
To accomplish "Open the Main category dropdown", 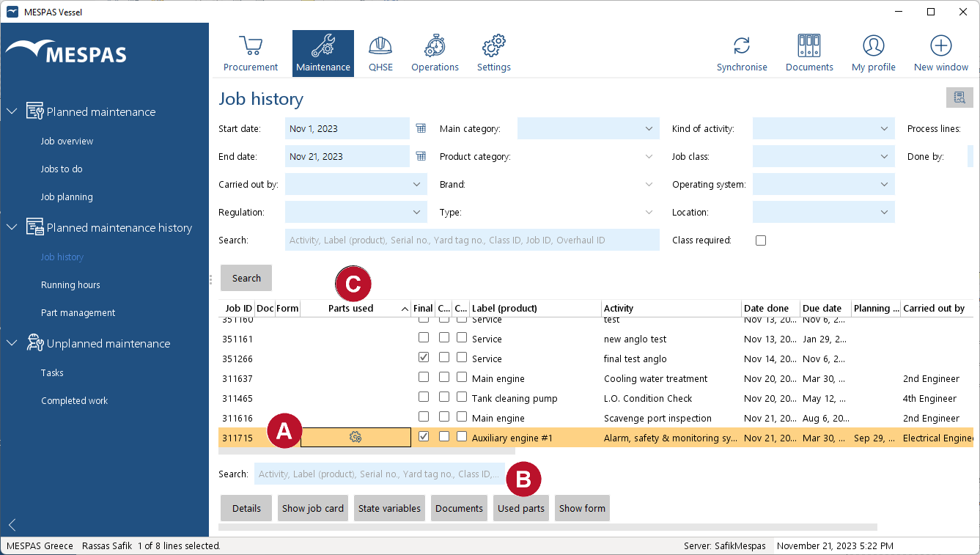I will [588, 128].
